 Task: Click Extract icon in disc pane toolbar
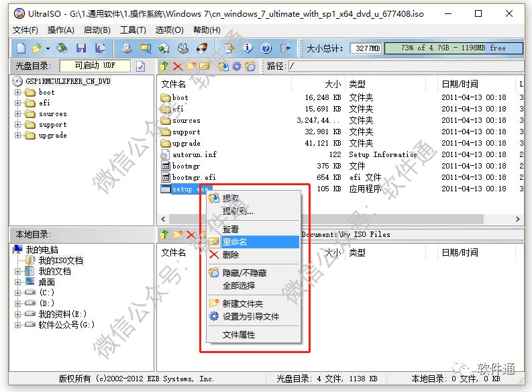click(x=223, y=66)
